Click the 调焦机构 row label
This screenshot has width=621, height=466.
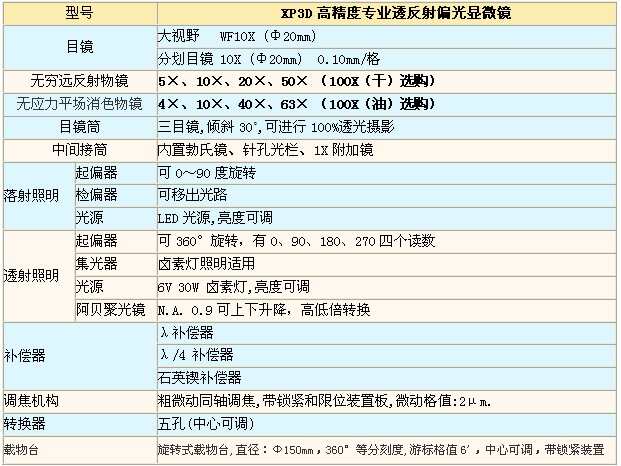[78, 400]
